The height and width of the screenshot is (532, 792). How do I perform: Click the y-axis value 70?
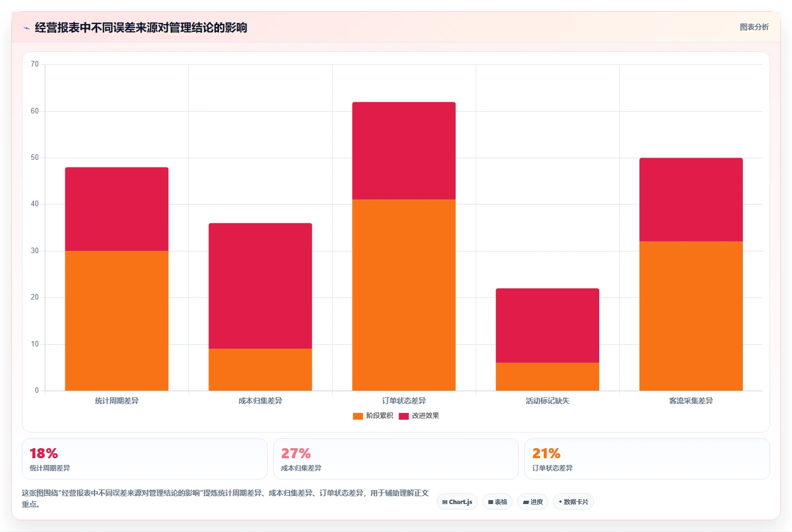35,64
